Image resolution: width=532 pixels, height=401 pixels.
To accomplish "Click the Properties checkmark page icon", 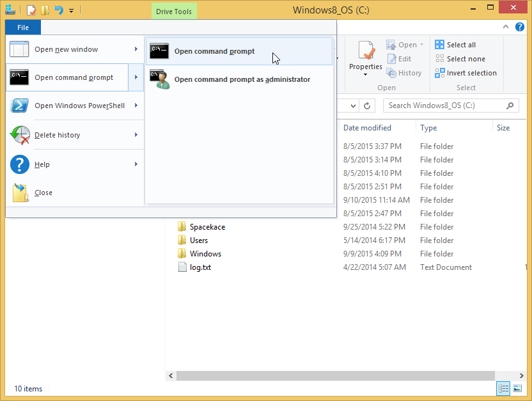I will coord(366,51).
